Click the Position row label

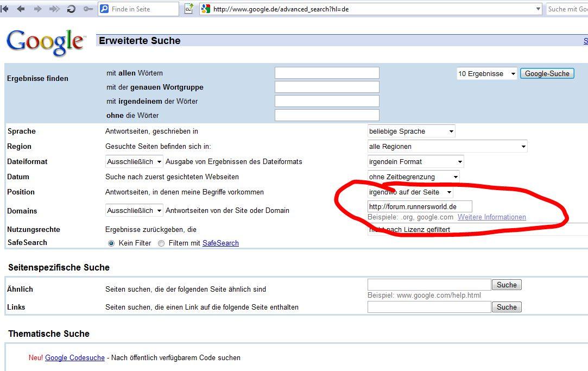(21, 192)
